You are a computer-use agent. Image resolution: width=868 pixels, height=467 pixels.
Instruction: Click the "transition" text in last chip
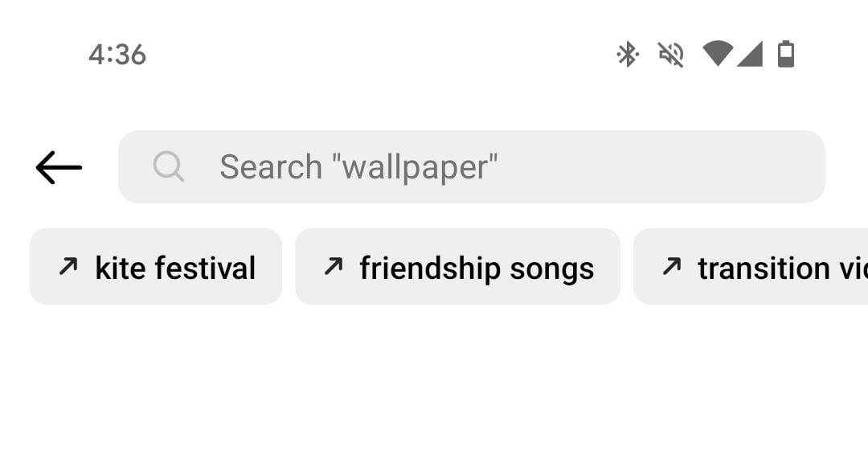[x=764, y=268]
